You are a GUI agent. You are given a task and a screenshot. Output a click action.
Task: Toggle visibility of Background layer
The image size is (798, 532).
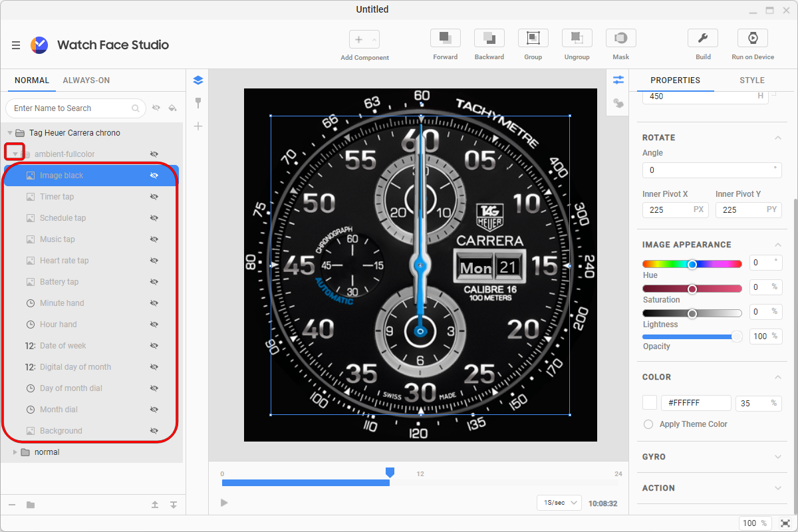click(154, 431)
